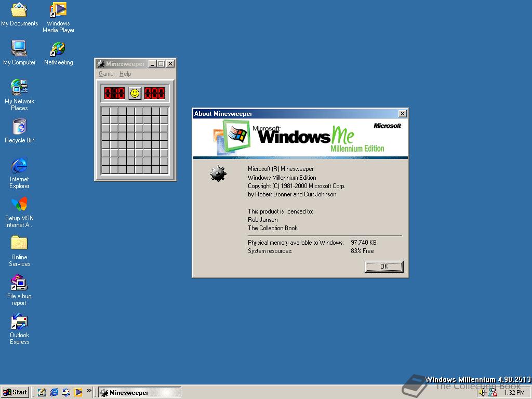This screenshot has height=399, width=532.
Task: Click the '97,740 KB' memory value
Action: point(363,243)
